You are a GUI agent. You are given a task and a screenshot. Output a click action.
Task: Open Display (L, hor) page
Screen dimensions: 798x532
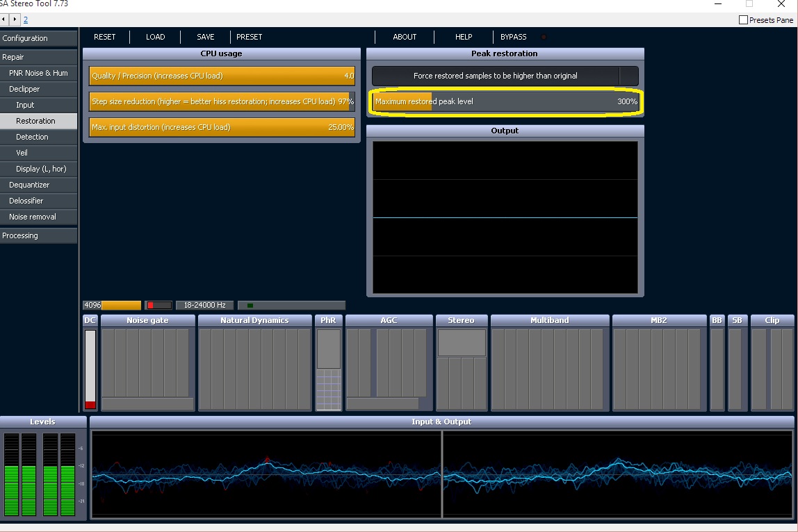39,169
